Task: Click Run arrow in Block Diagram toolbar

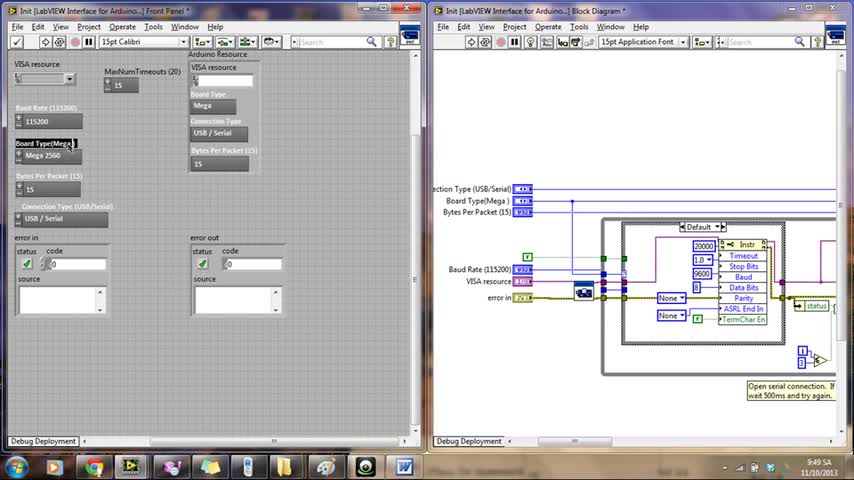Action: coord(471,42)
